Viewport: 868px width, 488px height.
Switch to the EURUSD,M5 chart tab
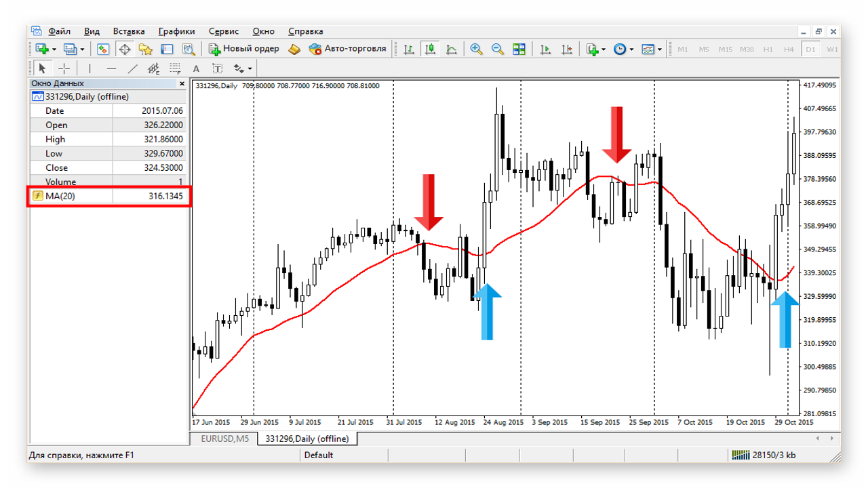click(224, 439)
